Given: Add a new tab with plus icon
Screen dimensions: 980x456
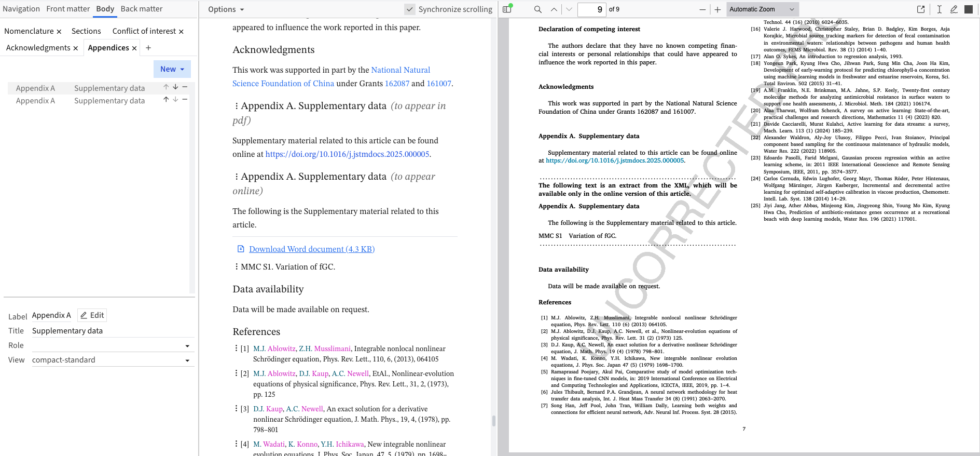Looking at the screenshot, I should pyautogui.click(x=148, y=48).
